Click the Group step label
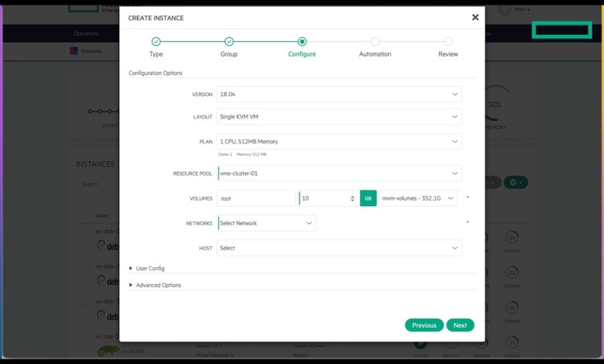The width and height of the screenshot is (604, 364). click(228, 54)
